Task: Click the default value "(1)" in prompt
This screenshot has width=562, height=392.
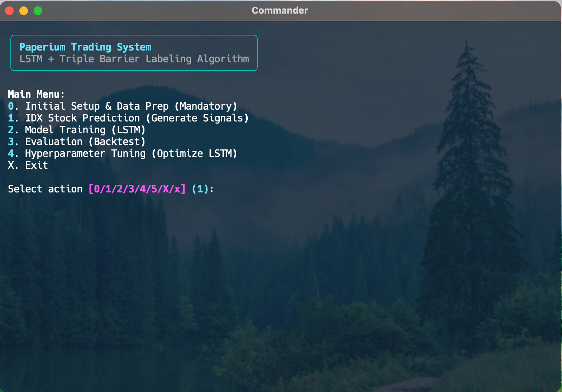Action: point(200,189)
